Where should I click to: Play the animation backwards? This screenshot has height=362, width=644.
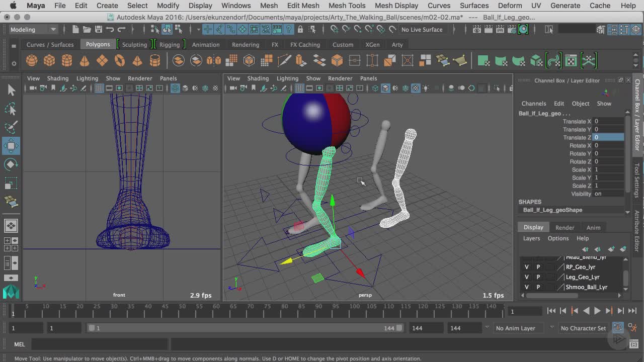[586, 311]
